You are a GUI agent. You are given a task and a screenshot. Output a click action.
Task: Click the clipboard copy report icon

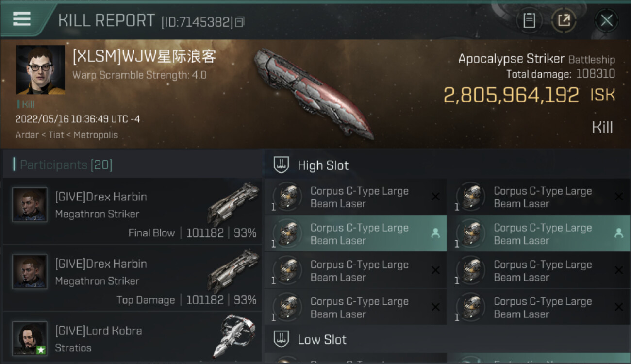coord(529,20)
